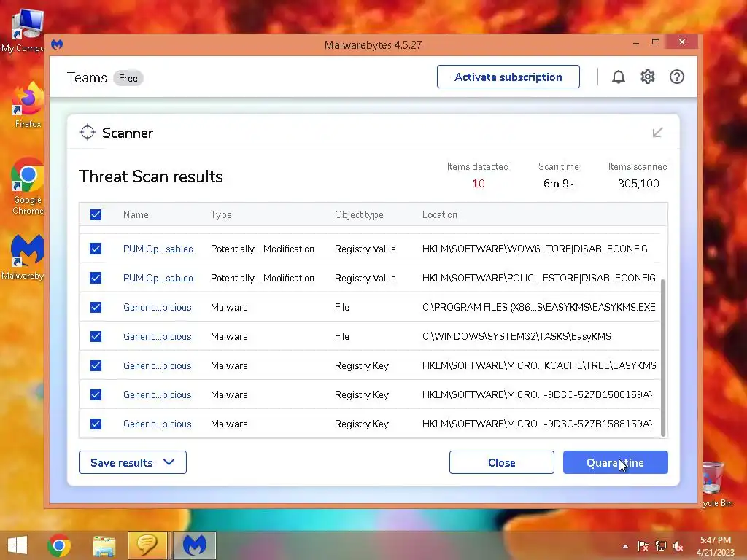Click the muted volume tray icon
This screenshot has height=560, width=747.
678,546
